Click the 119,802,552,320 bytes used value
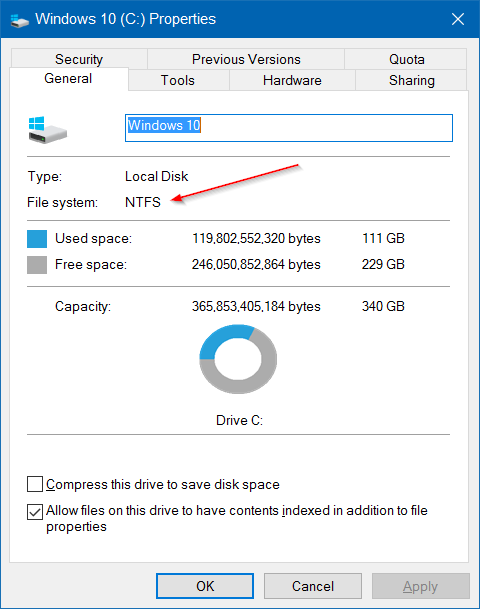The image size is (480, 609). click(256, 238)
